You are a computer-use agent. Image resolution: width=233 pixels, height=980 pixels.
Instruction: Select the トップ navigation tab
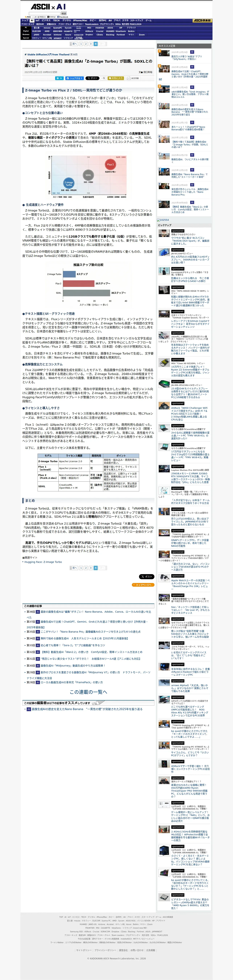pyautogui.click(x=25, y=21)
